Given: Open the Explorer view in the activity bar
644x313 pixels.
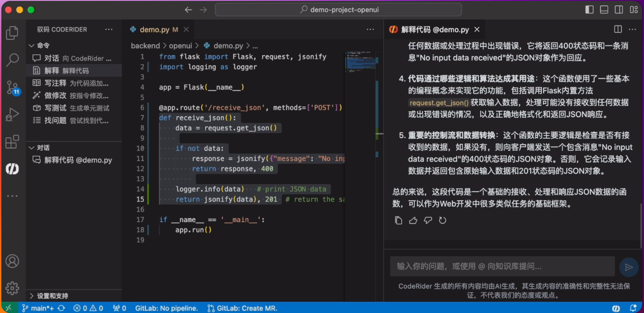Looking at the screenshot, I should point(12,33).
